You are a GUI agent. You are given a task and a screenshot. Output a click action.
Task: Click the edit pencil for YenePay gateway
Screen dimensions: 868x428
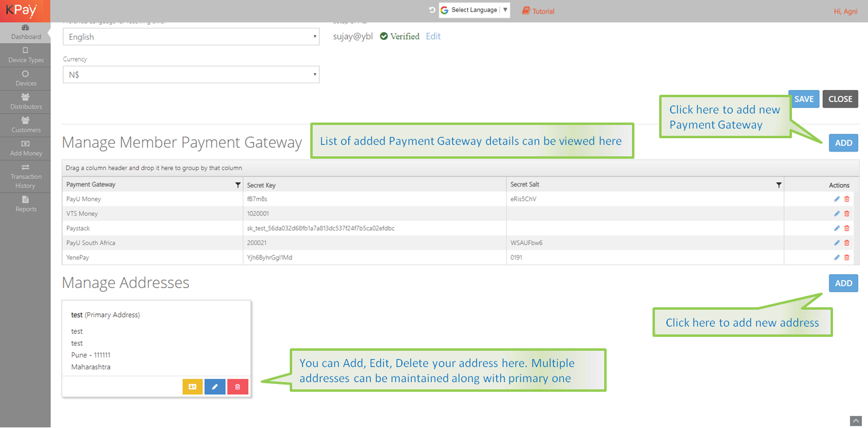point(837,258)
